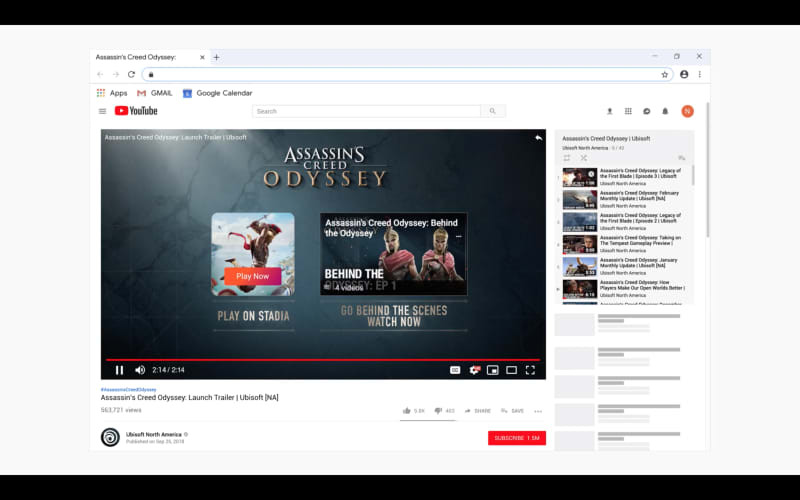Image resolution: width=800 pixels, height=500 pixels.
Task: Play the January Monthly Update video
Action: (x=624, y=267)
